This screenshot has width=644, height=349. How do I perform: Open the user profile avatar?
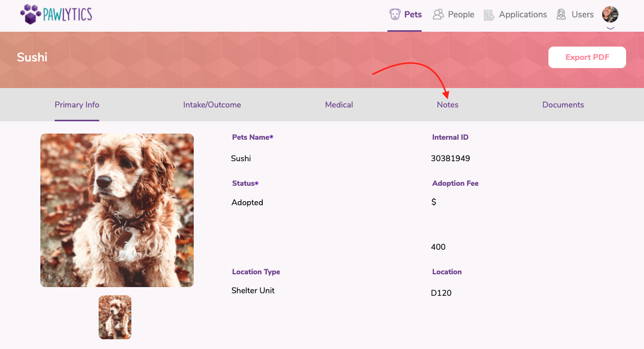(610, 14)
